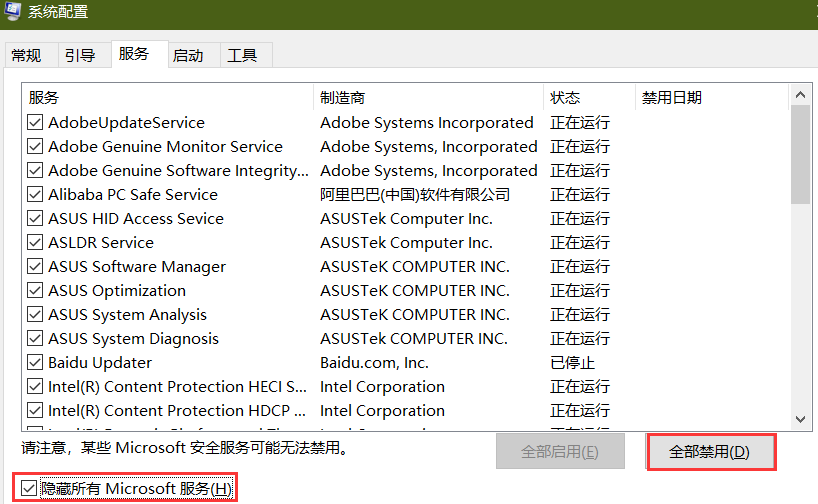Viewport: 818px width, 504px height.
Task: Click the 系统配置 window title text
Action: pyautogui.click(x=58, y=11)
